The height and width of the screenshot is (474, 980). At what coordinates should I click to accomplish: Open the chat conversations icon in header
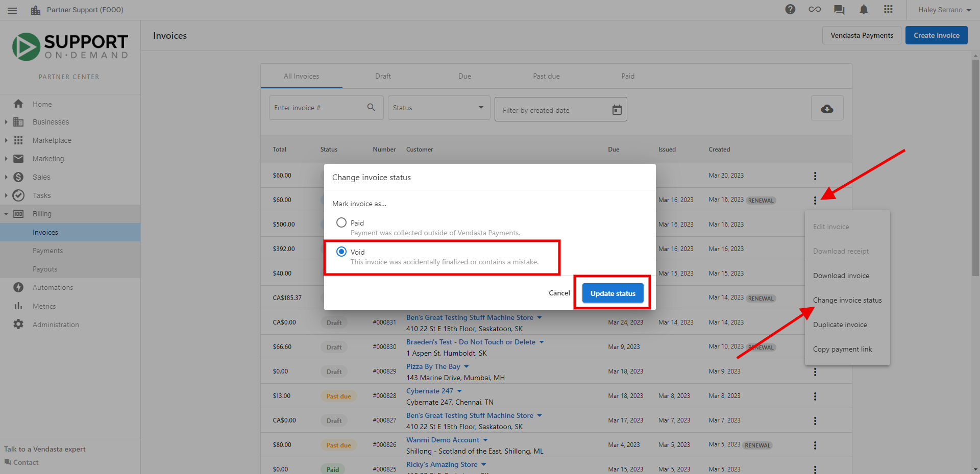click(x=839, y=10)
